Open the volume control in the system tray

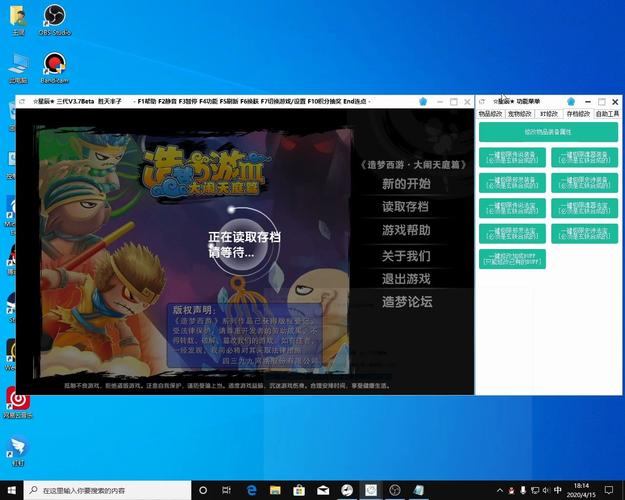546,490
